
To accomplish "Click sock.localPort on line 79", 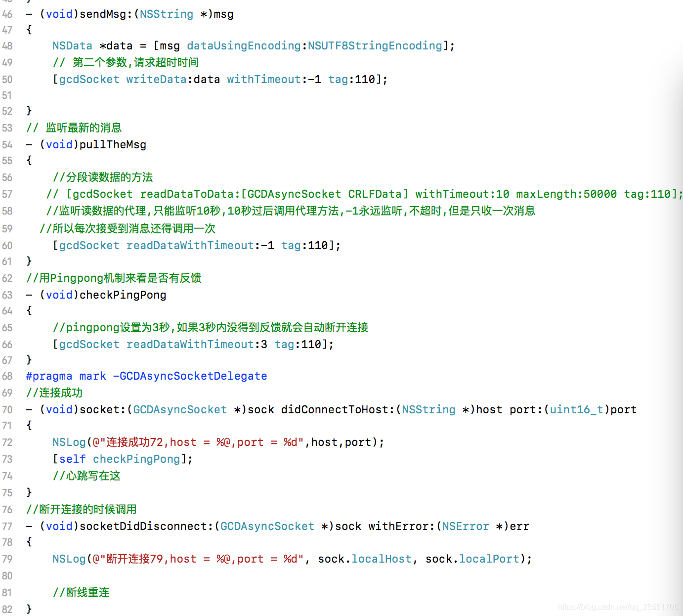I will [472, 559].
